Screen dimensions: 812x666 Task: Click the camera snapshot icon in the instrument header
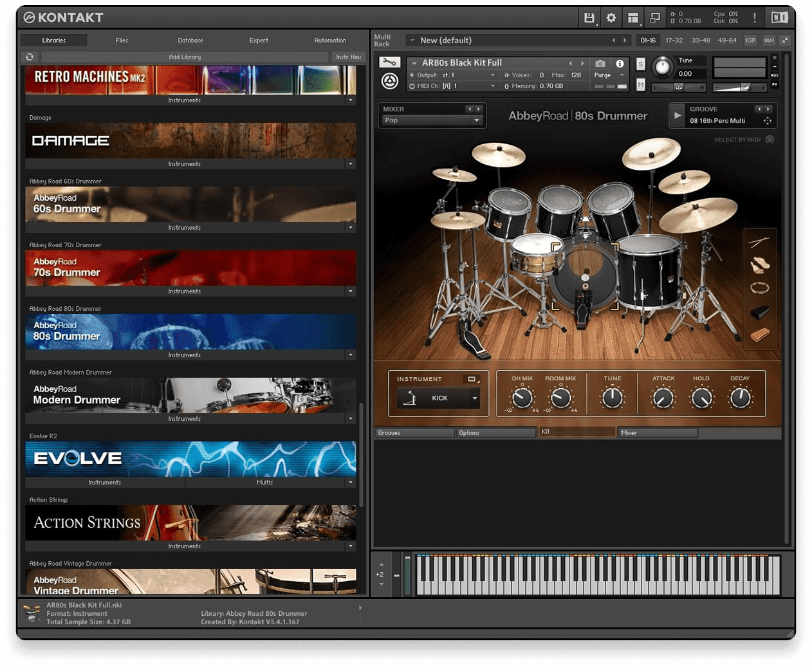600,63
